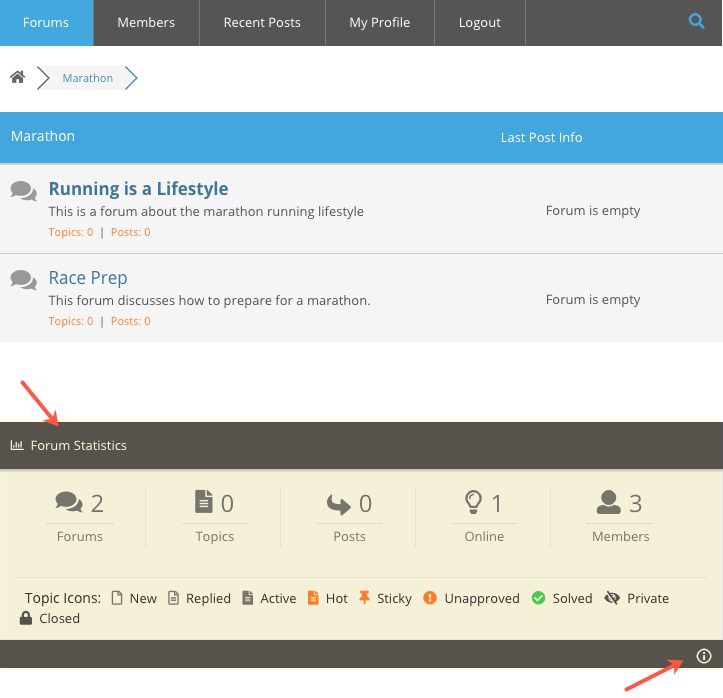Click the Forums count chat icon in statistics

coord(69,502)
